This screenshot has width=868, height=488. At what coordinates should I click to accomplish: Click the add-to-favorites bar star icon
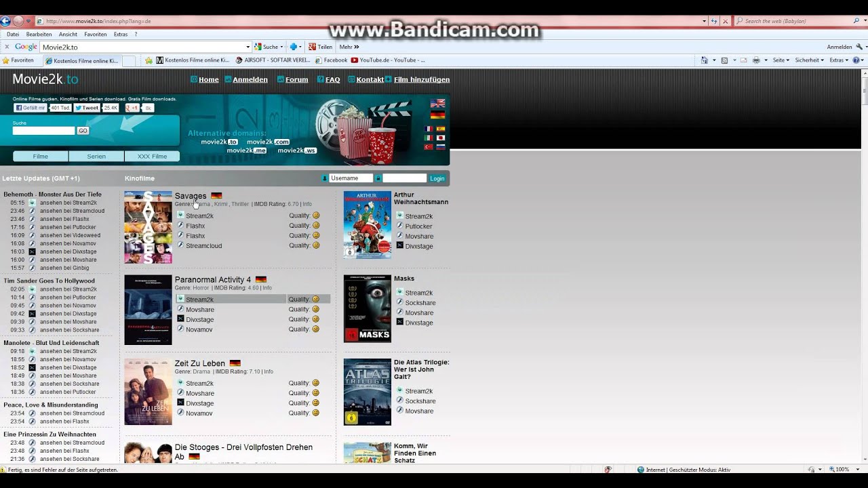[149, 60]
